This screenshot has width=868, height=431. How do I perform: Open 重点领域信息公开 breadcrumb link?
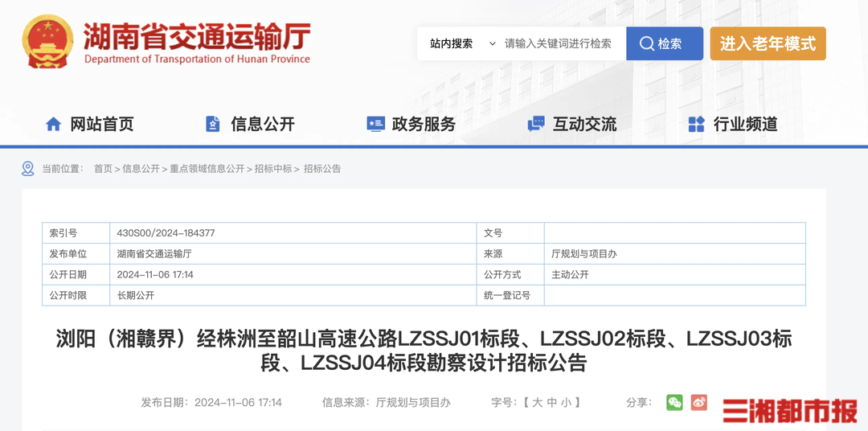(207, 169)
